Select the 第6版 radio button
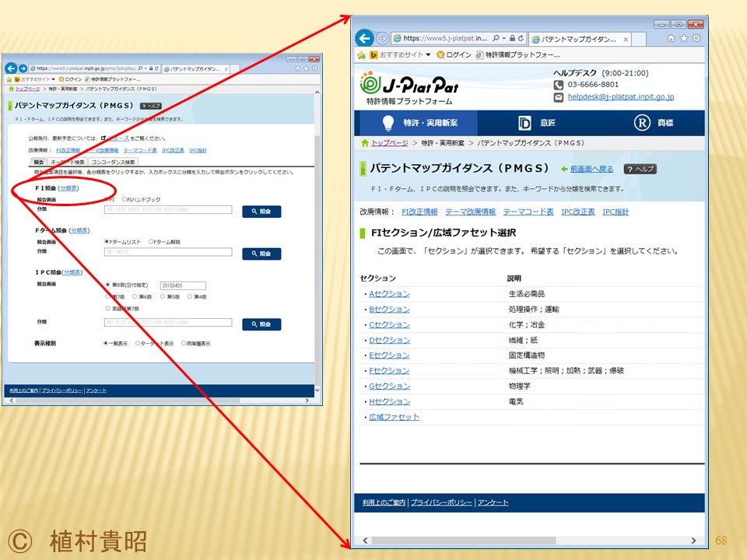Image resolution: width=747 pixels, height=560 pixels. coord(135,296)
